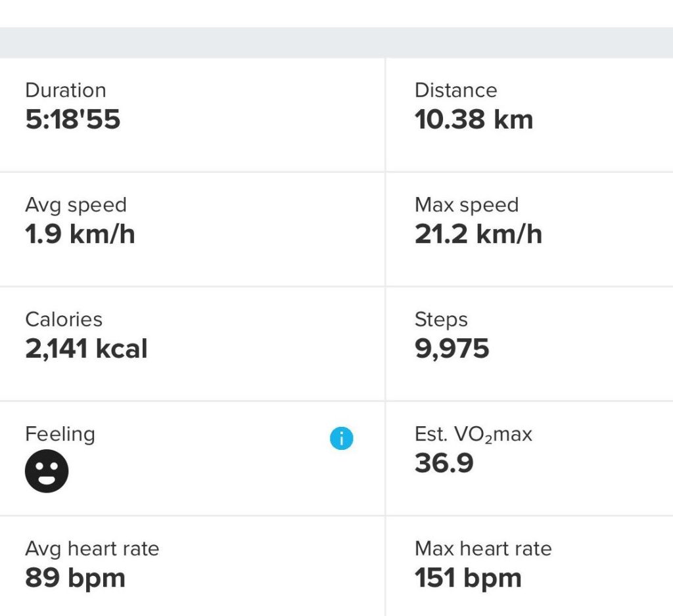Select the smiley Feeling face icon
Viewport: 673px width, 616px height.
click(47, 471)
